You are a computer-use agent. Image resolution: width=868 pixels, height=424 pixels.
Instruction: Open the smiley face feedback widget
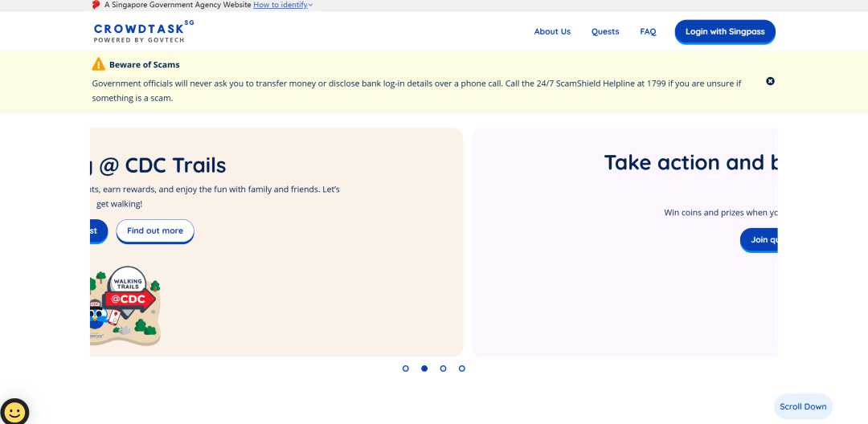tap(14, 412)
